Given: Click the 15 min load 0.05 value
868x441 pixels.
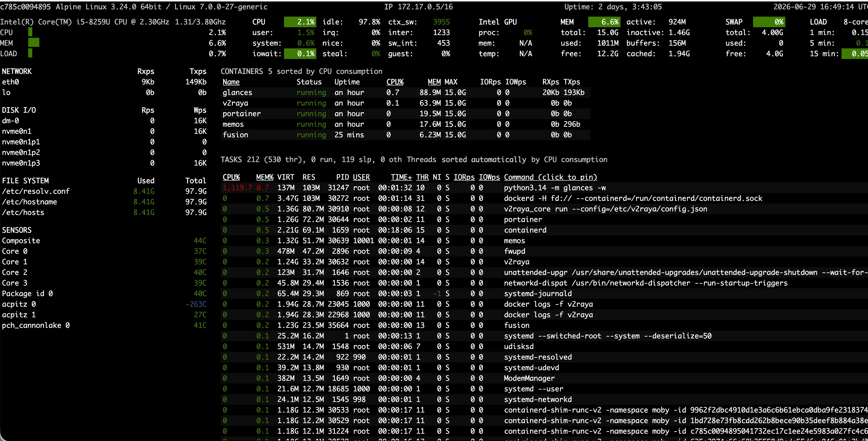Looking at the screenshot, I should (x=855, y=54).
